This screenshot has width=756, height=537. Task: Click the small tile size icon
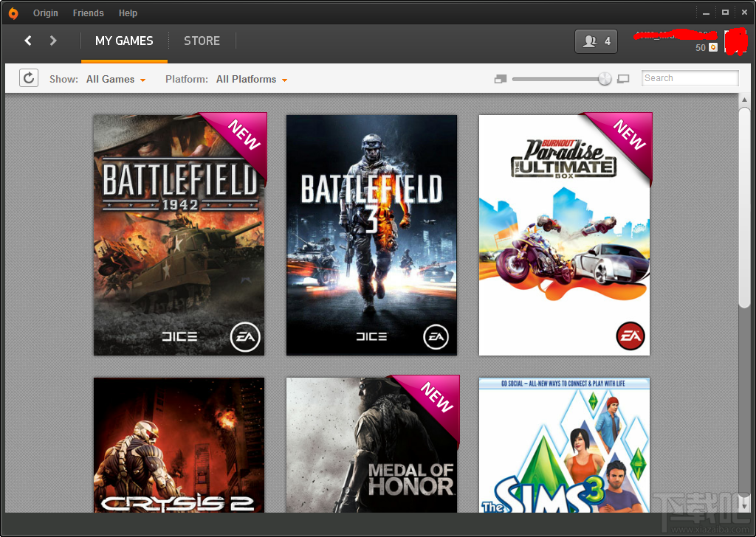tap(501, 78)
